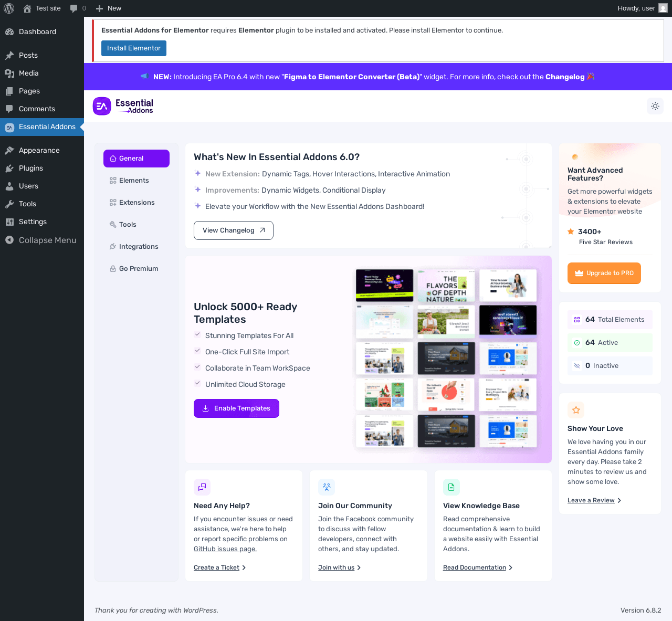This screenshot has height=621, width=672.
Task: Toggle light/dark mode sun icon
Action: [655, 106]
